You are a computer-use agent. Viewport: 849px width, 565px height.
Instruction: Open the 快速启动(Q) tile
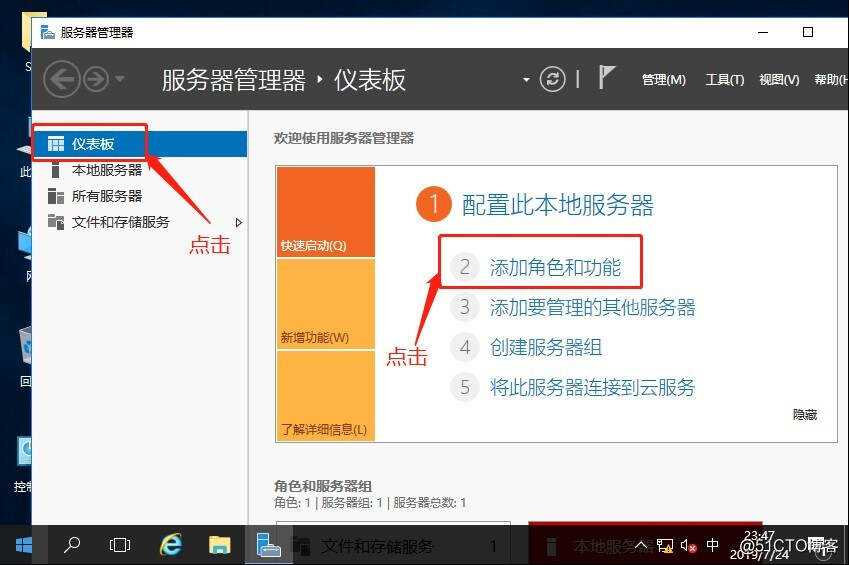(x=325, y=212)
